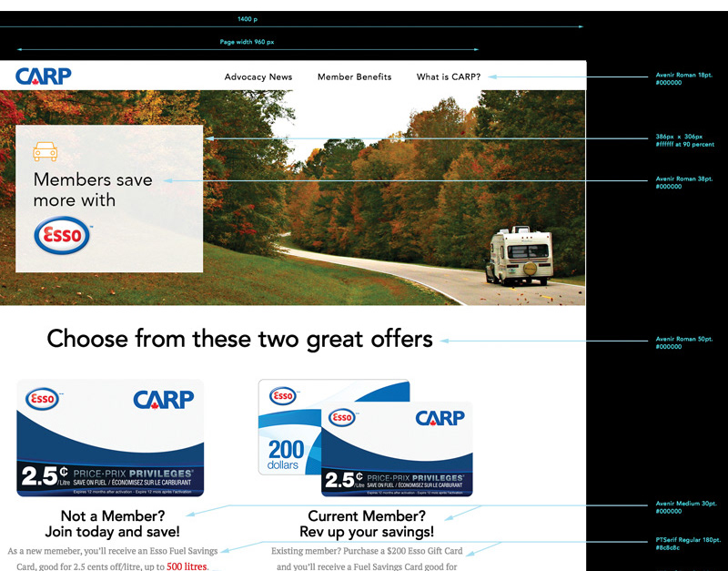The height and width of the screenshot is (571, 728).
Task: Click the Esso logo in the hero box
Action: click(x=62, y=235)
